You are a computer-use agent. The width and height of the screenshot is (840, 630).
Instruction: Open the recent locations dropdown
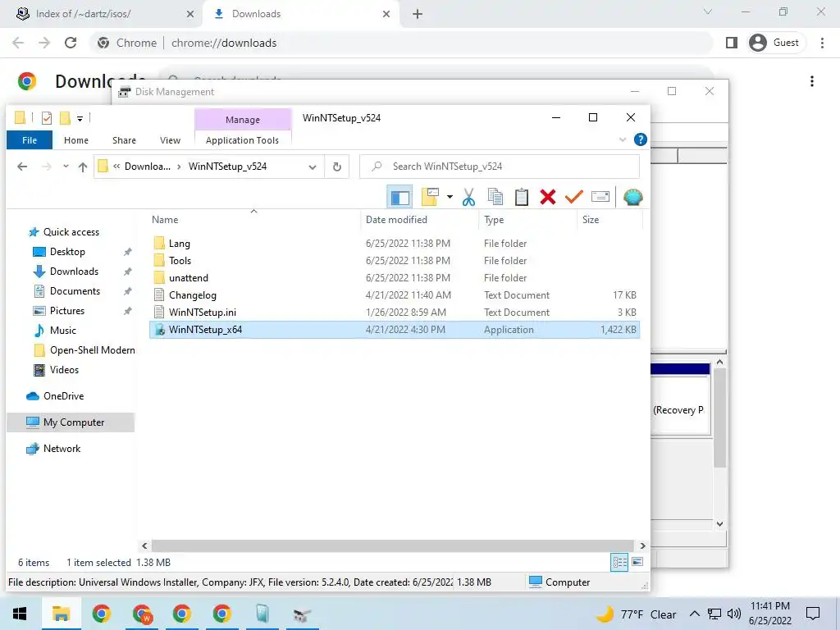point(66,167)
